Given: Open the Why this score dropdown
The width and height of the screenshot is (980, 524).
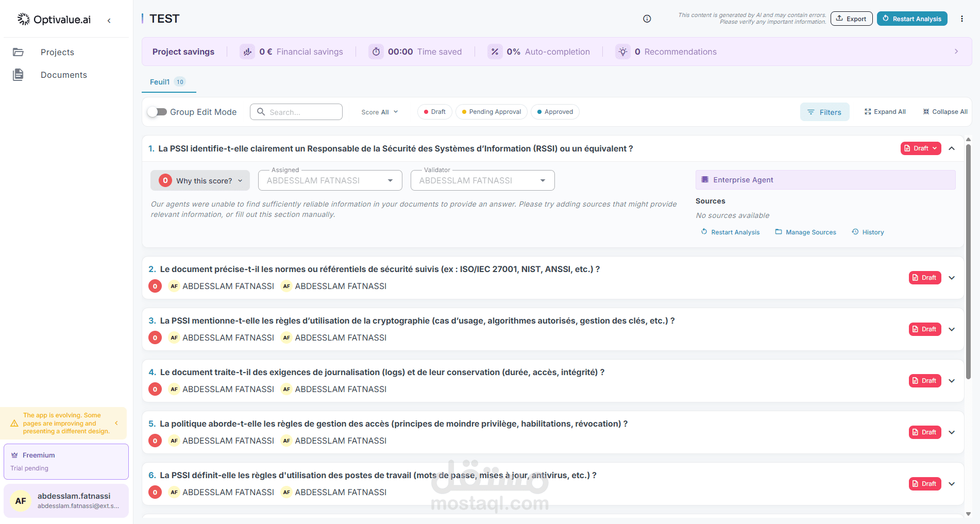Looking at the screenshot, I should 200,180.
